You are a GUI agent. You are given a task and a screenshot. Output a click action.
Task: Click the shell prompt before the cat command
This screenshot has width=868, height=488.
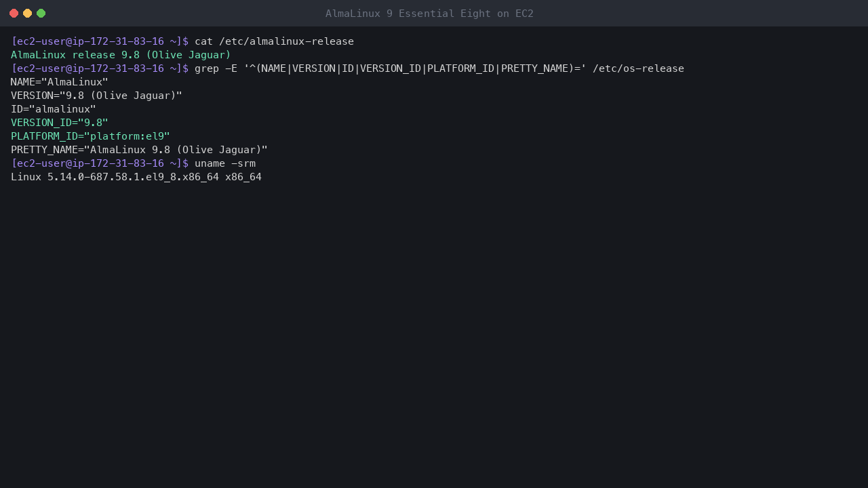[100, 41]
